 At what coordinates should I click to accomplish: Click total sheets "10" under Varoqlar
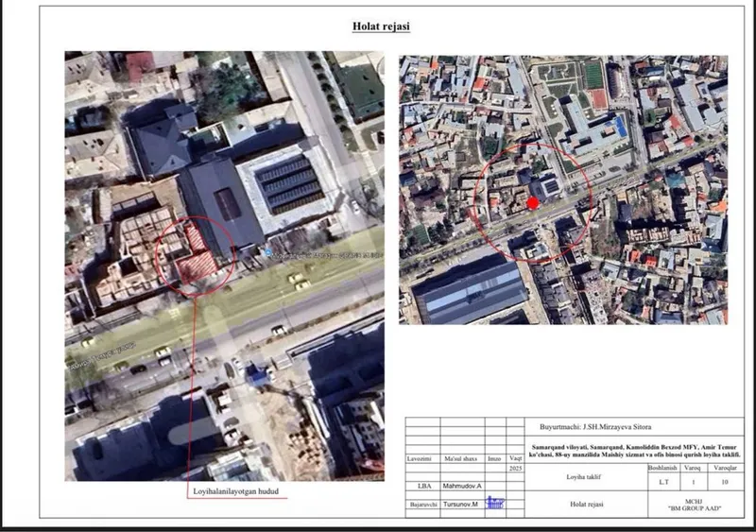725,482
